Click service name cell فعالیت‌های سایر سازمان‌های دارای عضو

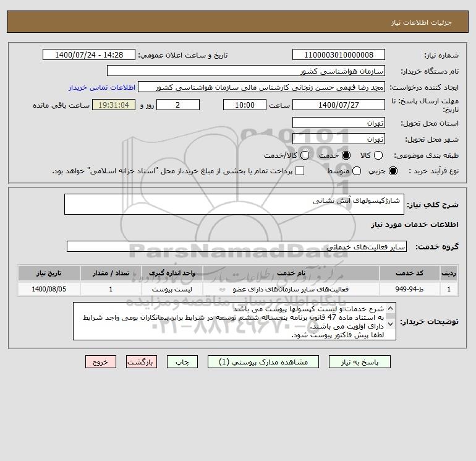click(x=291, y=289)
